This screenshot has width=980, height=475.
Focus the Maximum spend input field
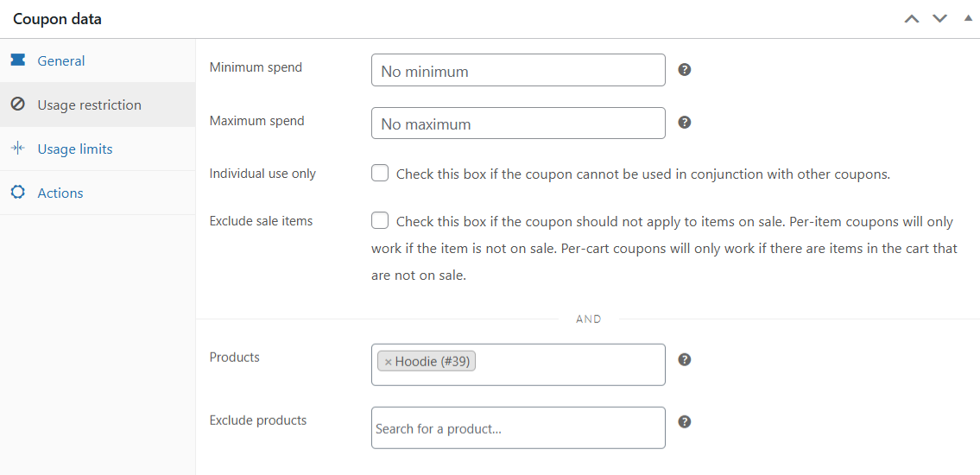pos(518,123)
